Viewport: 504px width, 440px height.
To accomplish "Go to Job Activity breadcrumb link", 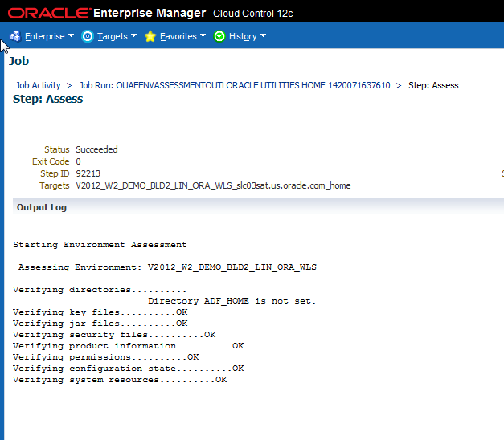I will [39, 85].
